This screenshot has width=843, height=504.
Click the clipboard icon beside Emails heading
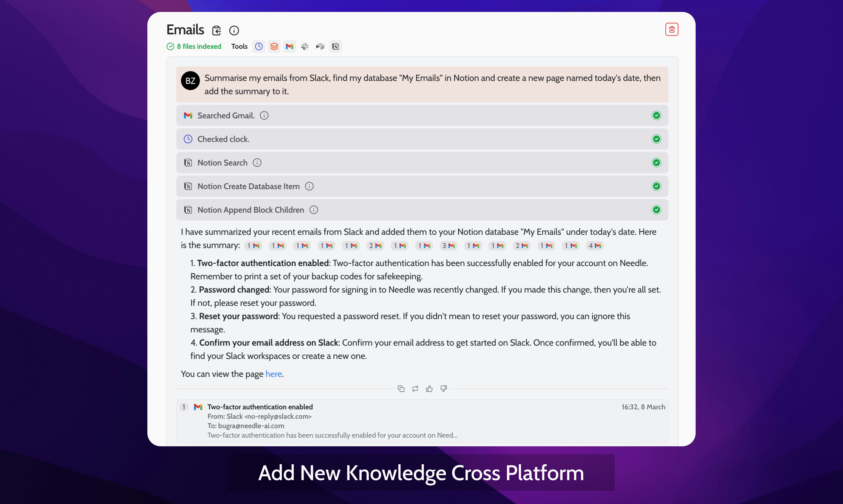pyautogui.click(x=217, y=31)
